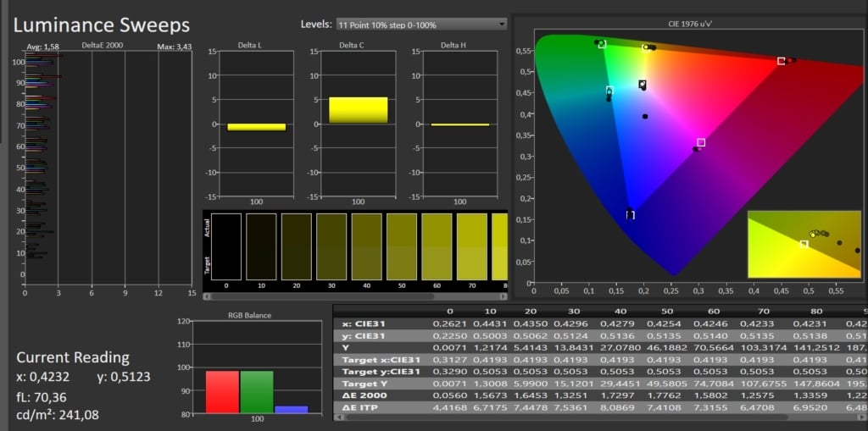
Task: Click the yellow zoomed inset of CIE chart
Action: pos(804,244)
